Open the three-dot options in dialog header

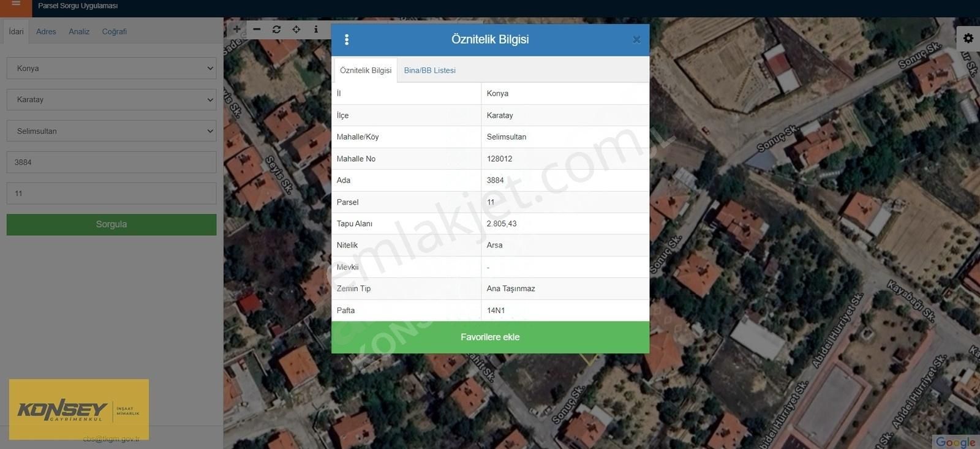coord(347,40)
